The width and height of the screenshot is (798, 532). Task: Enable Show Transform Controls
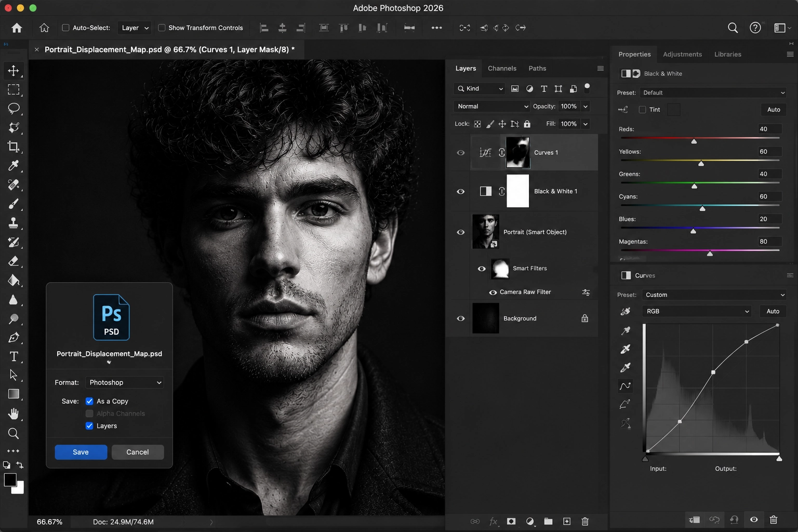click(162, 28)
